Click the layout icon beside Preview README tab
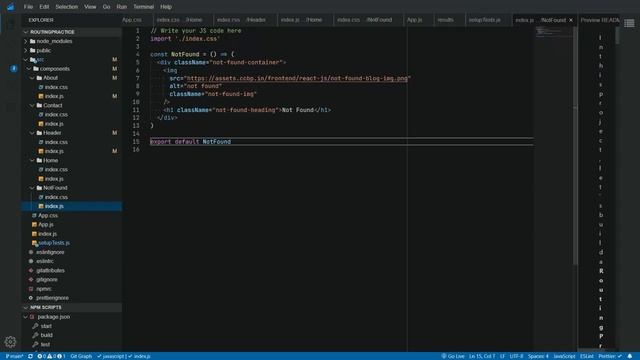 click(629, 23)
